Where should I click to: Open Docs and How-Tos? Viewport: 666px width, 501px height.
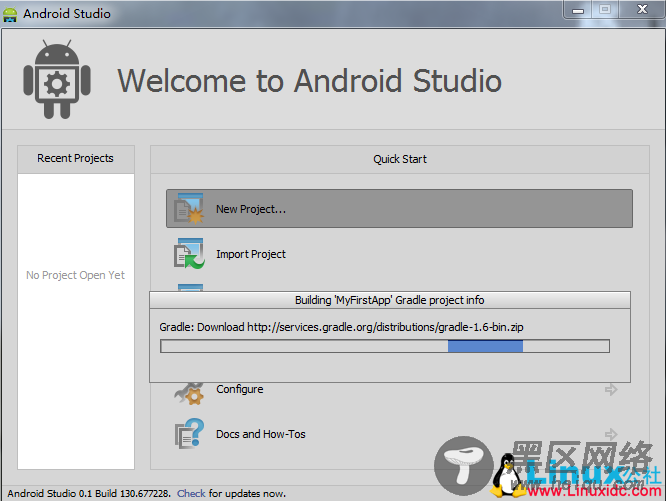(x=261, y=434)
